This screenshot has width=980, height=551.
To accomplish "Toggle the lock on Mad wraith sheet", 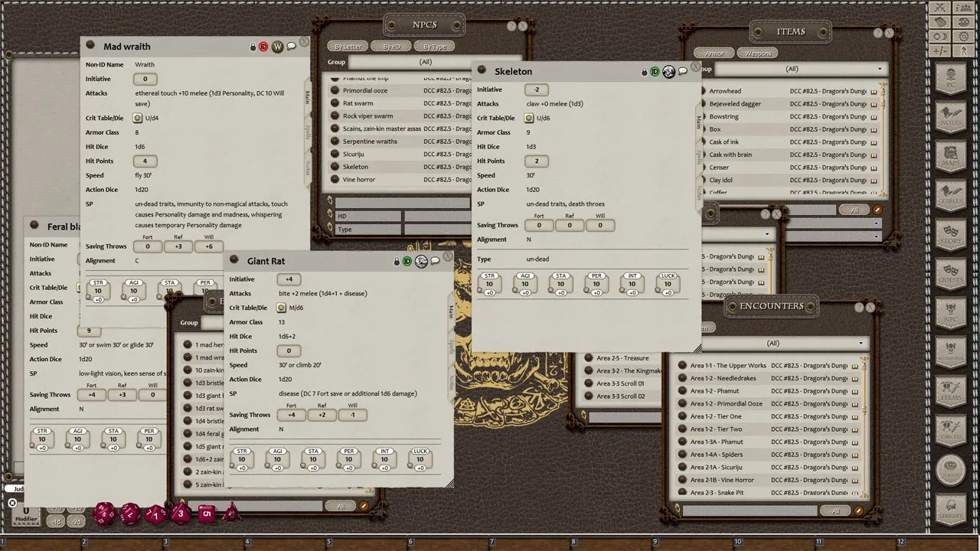I will (253, 47).
